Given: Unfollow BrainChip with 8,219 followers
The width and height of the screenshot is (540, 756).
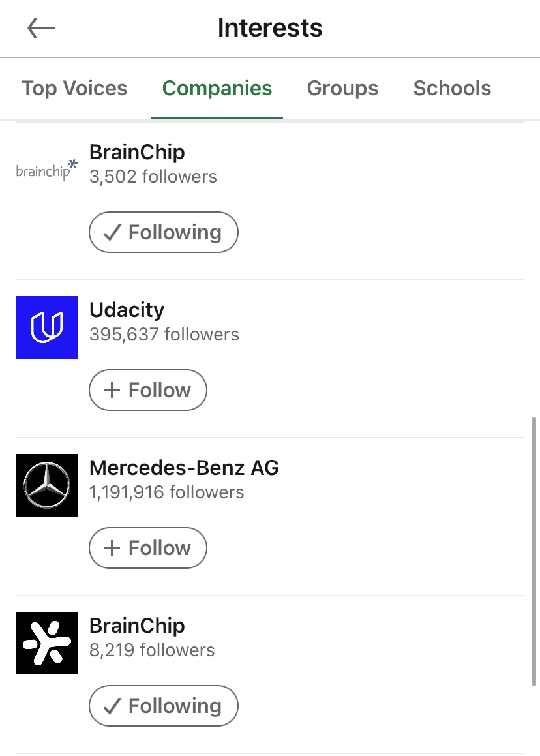Looking at the screenshot, I should tap(164, 706).
